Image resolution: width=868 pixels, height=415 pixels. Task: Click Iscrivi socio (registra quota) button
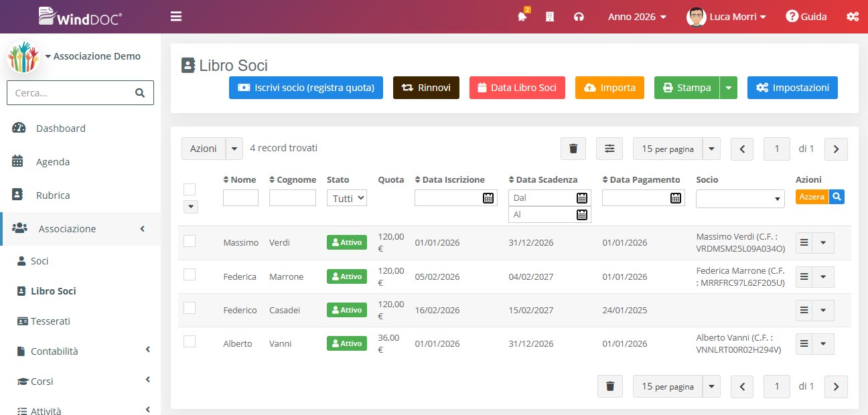(306, 88)
